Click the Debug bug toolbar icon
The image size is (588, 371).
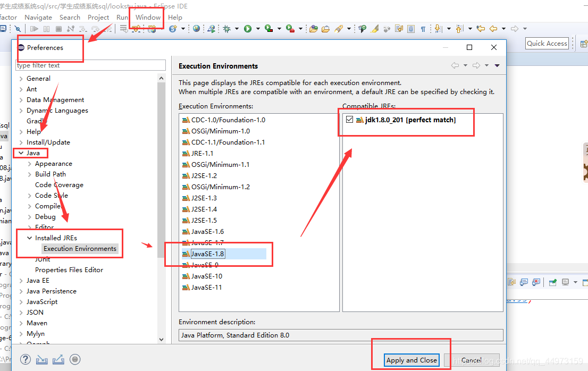[x=226, y=29]
